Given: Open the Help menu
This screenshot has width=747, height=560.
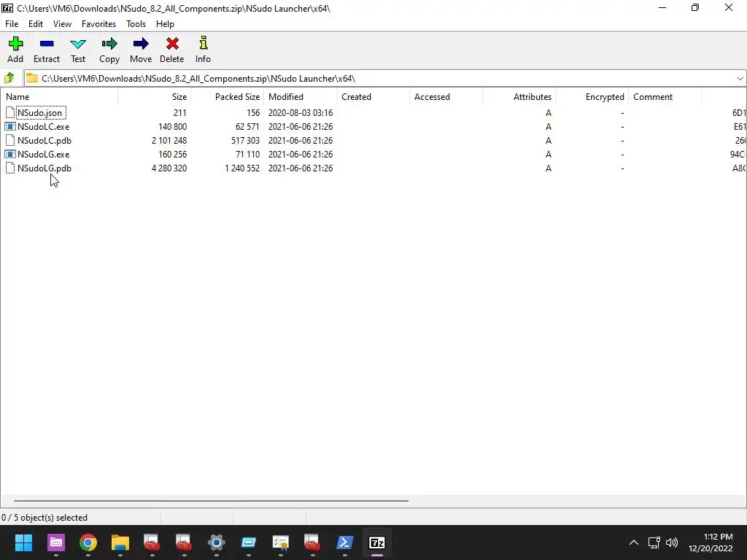Looking at the screenshot, I should (x=165, y=24).
